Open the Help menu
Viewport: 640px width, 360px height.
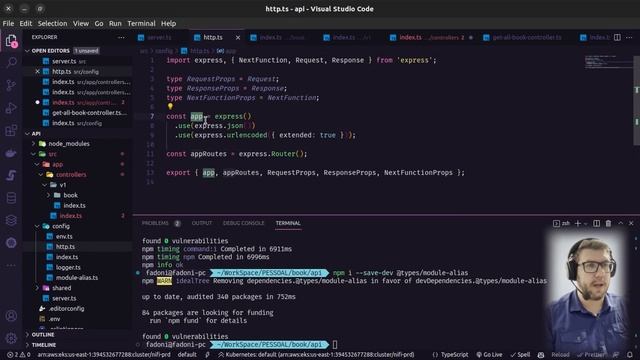(168, 23)
